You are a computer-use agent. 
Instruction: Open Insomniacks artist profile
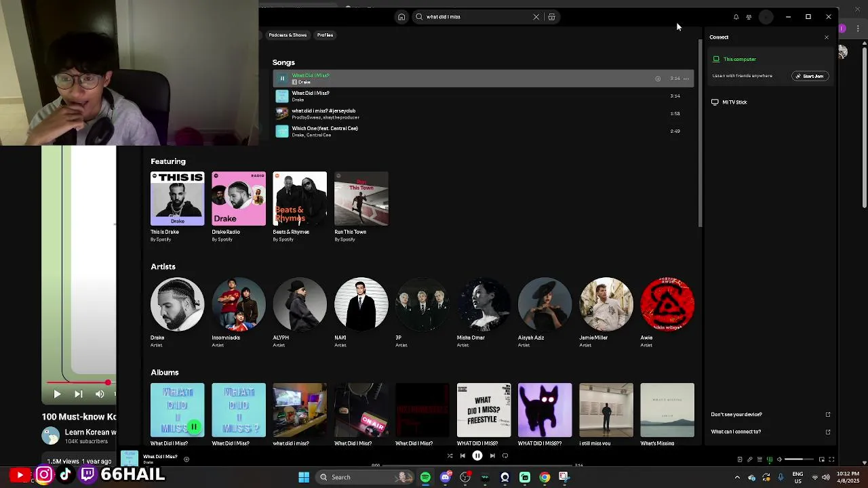pos(239,304)
